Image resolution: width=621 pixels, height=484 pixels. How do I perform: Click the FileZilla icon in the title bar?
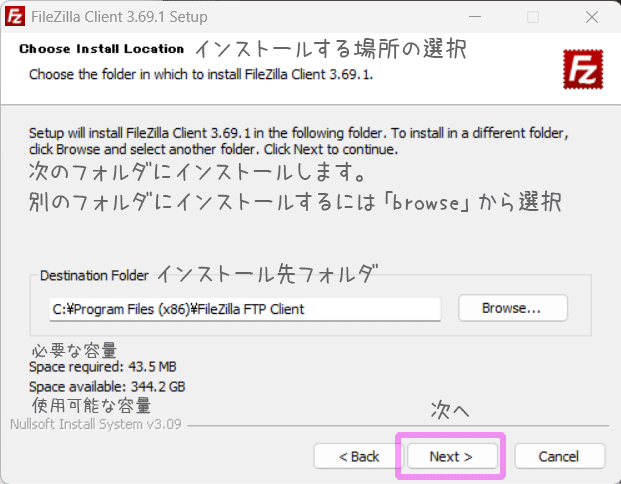pos(15,17)
